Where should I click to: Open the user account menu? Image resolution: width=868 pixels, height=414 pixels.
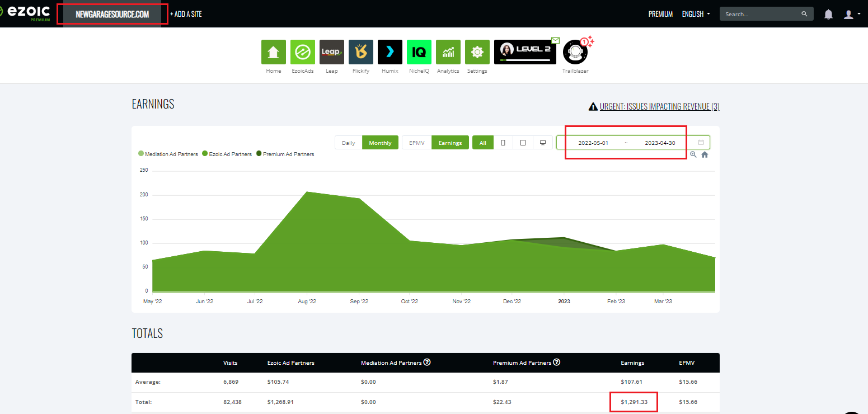[852, 15]
